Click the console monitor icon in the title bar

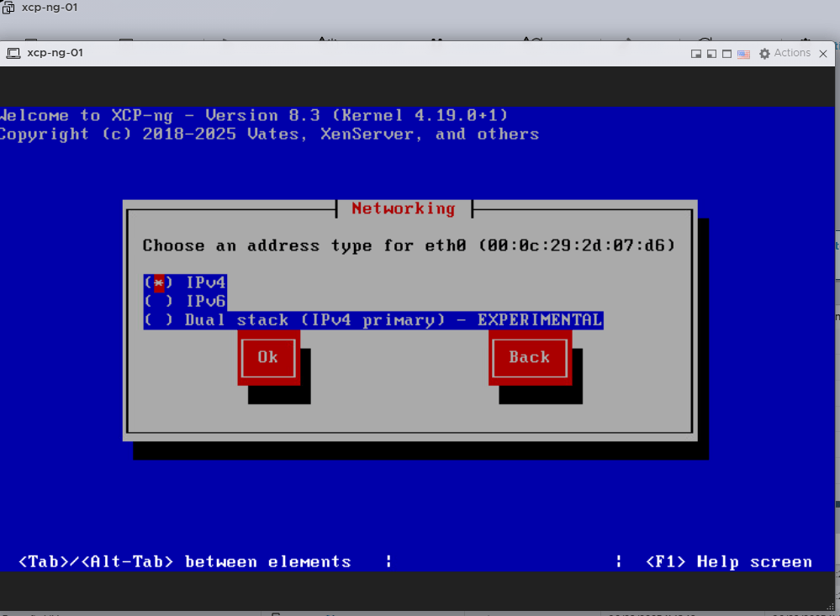pyautogui.click(x=13, y=54)
